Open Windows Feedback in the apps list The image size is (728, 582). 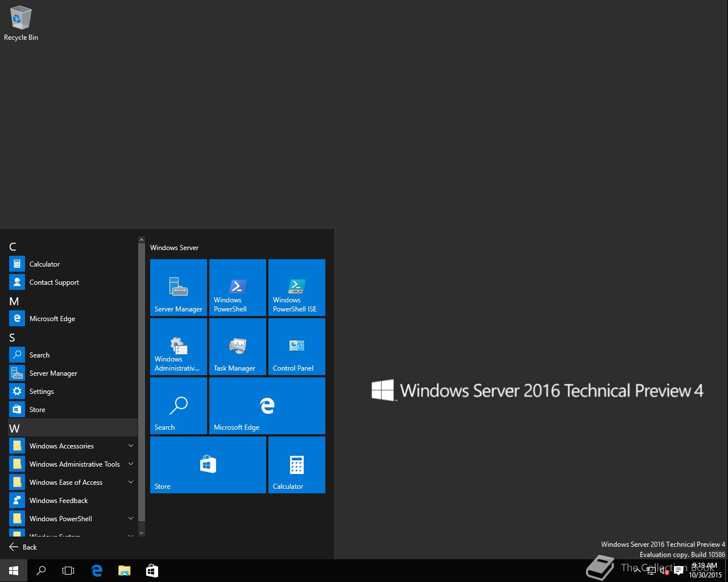pos(73,501)
